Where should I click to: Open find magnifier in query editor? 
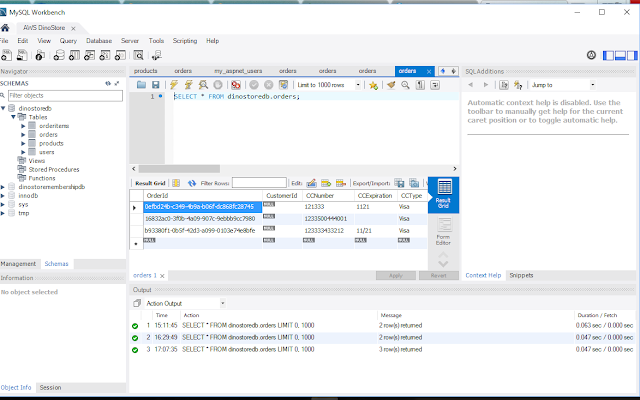405,85
